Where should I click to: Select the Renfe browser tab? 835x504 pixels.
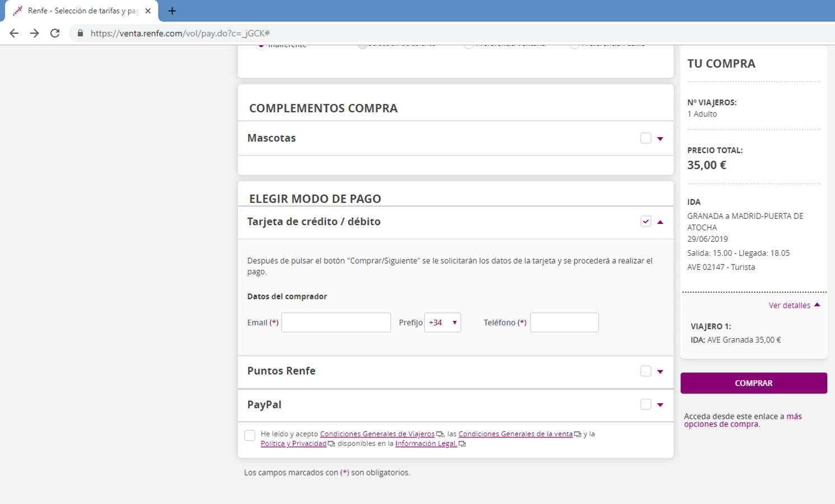point(78,10)
